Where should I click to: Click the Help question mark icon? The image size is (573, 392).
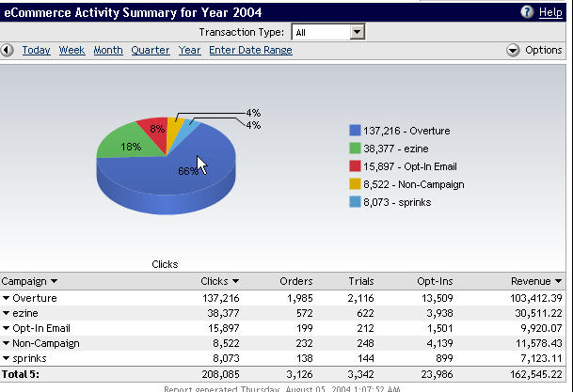(x=529, y=12)
